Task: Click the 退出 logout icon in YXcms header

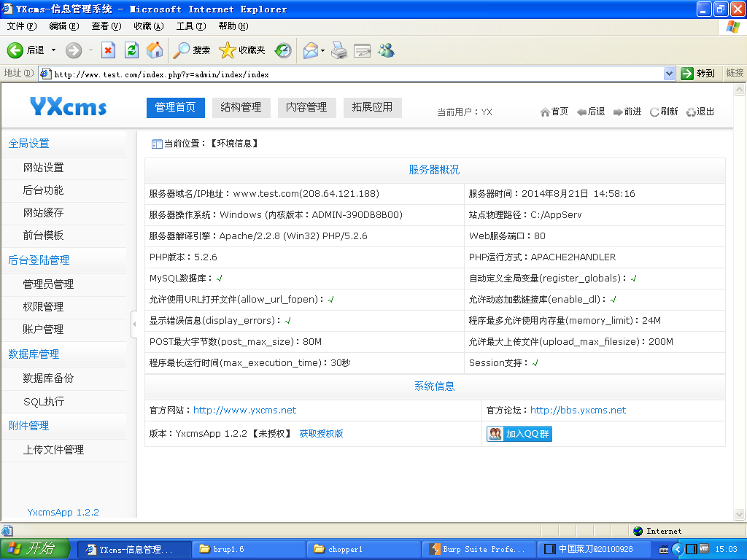Action: pos(691,112)
